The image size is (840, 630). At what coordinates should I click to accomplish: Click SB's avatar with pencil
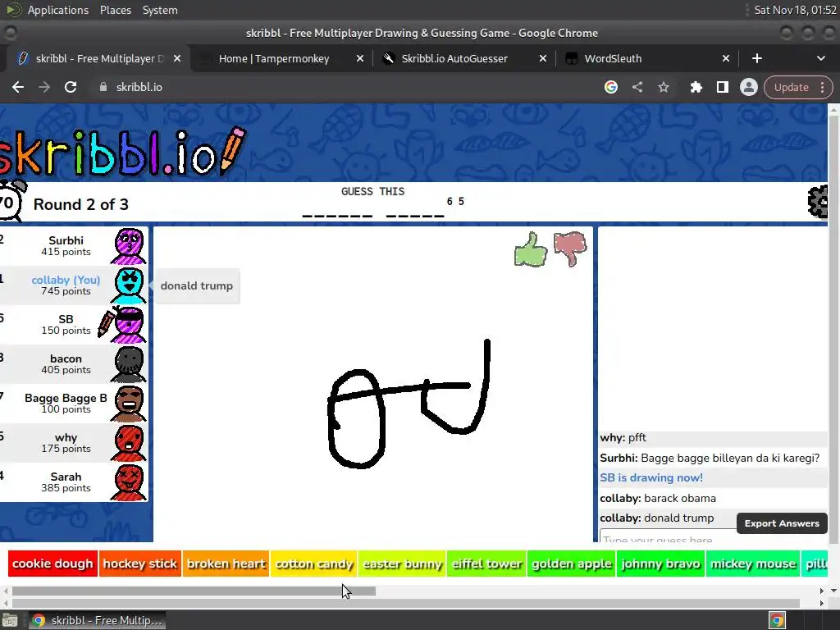(130, 325)
